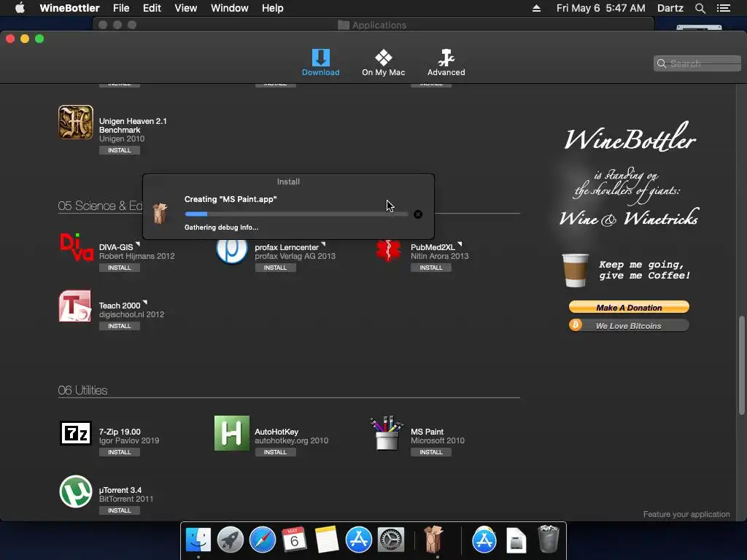The image size is (747, 560).
Task: Install µTorrent 3.4
Action: pos(120,510)
